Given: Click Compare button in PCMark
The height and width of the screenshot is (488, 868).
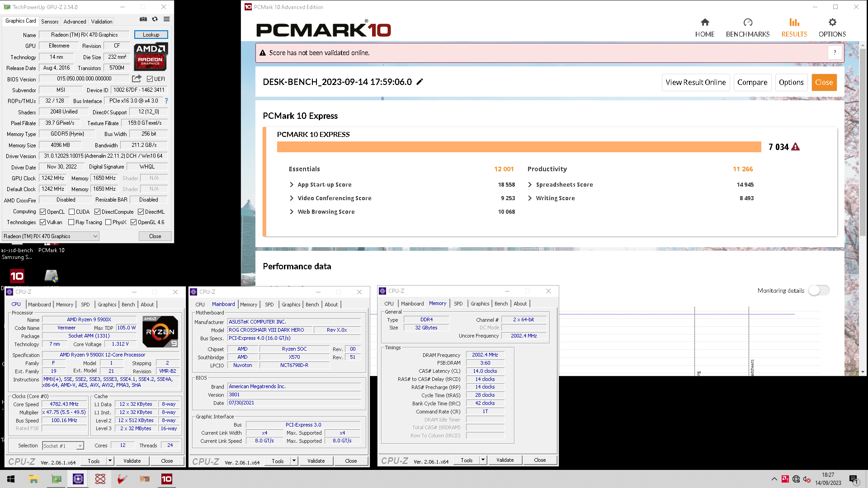Looking at the screenshot, I should click(752, 82).
